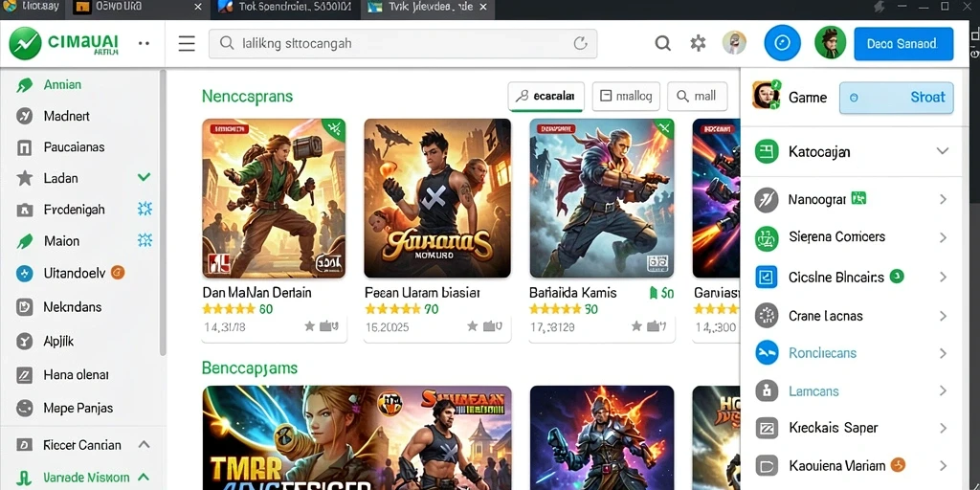Click the Game avatar icon in right panel

tap(766, 96)
